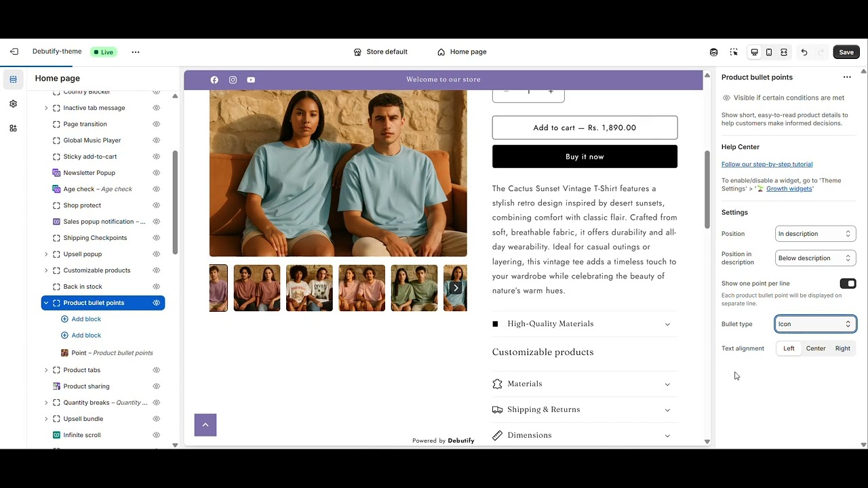The width and height of the screenshot is (868, 488).
Task: Toggle visibility of Sticky add-to-cart
Action: (x=156, y=157)
